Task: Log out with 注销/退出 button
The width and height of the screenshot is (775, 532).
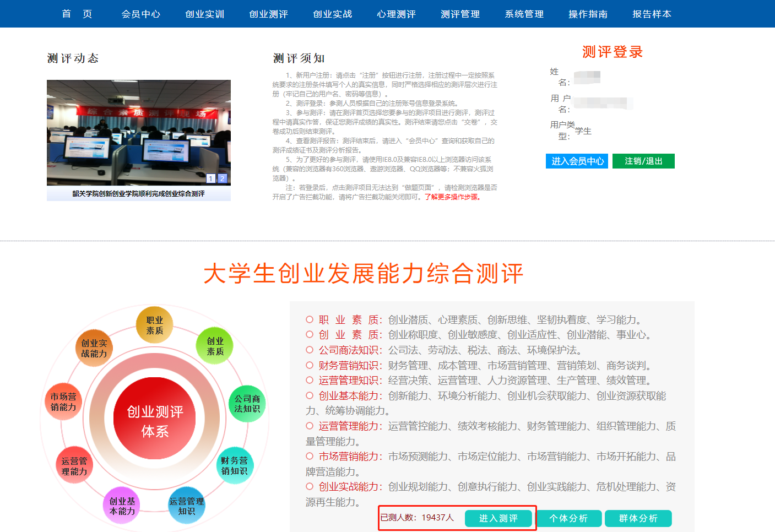Action: [x=643, y=161]
